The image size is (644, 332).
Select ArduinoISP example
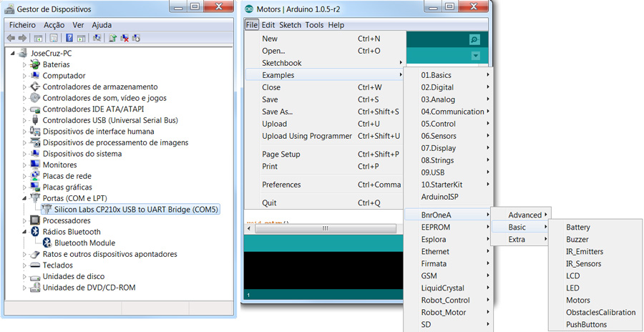tap(449, 197)
